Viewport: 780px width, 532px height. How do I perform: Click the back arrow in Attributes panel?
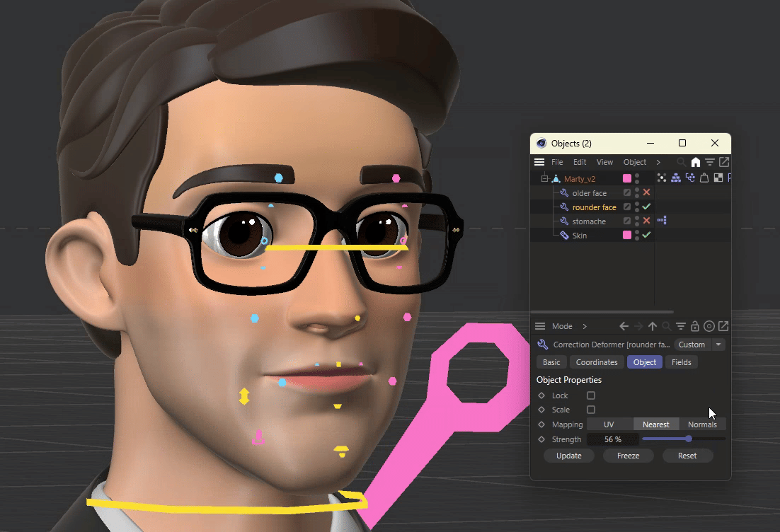point(624,326)
